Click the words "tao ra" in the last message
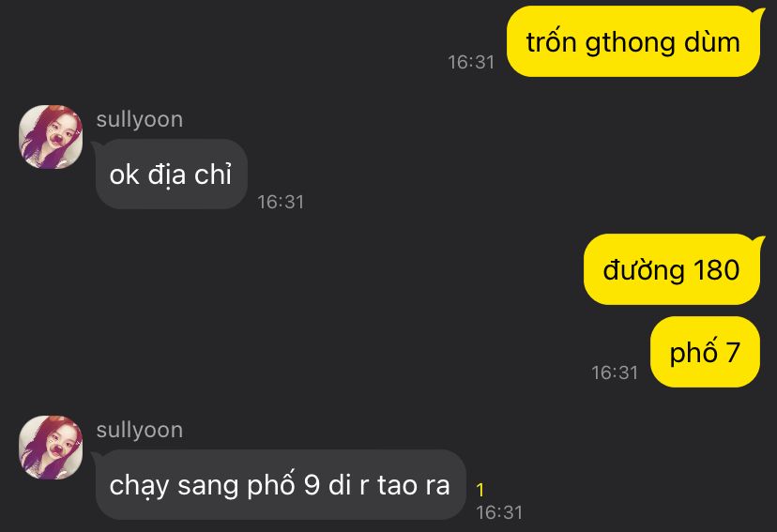The height and width of the screenshot is (532, 777). click(414, 485)
